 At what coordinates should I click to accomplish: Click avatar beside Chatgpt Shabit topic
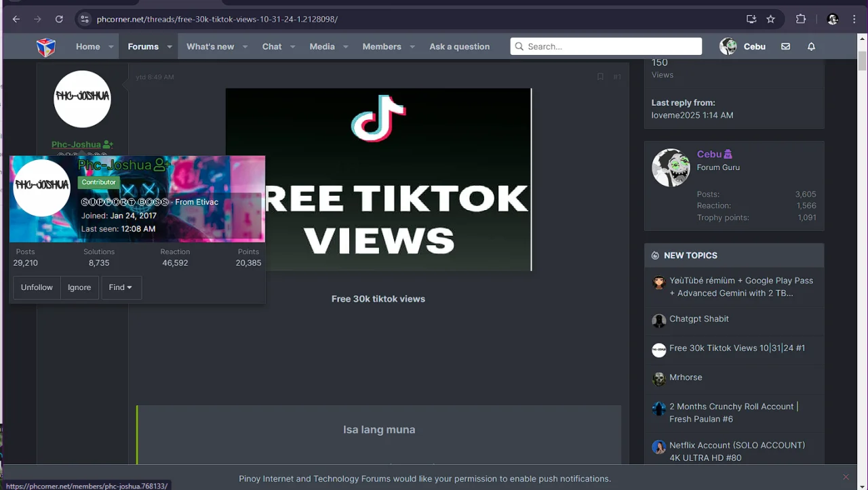click(659, 321)
